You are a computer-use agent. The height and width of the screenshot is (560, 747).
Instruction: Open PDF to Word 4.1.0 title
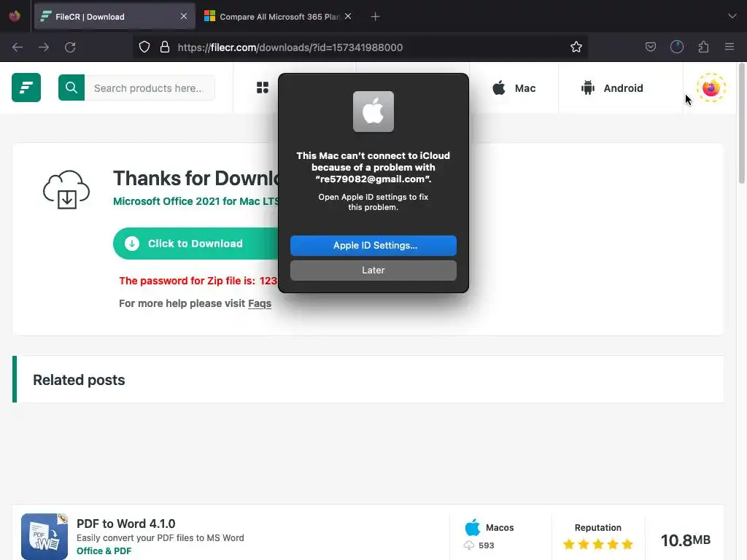pyautogui.click(x=126, y=524)
